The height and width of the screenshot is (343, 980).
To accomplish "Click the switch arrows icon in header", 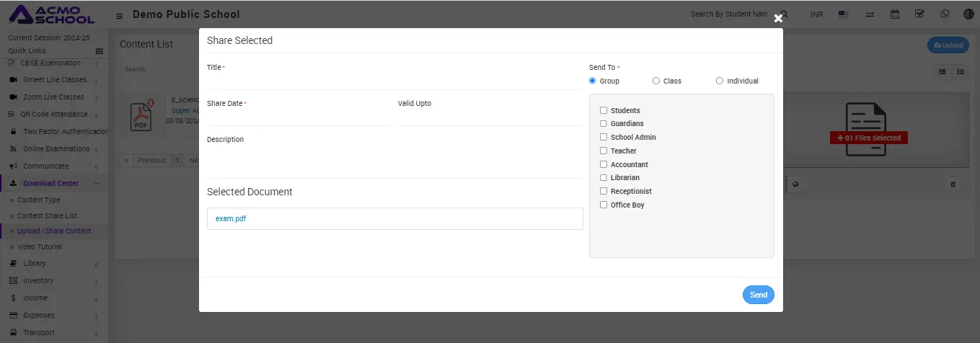I will (x=870, y=14).
